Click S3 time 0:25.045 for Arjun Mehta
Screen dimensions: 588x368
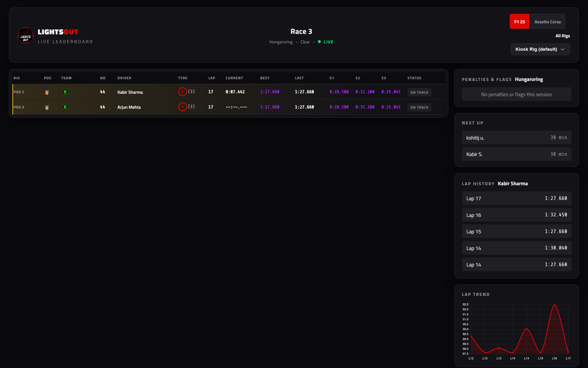tap(391, 107)
